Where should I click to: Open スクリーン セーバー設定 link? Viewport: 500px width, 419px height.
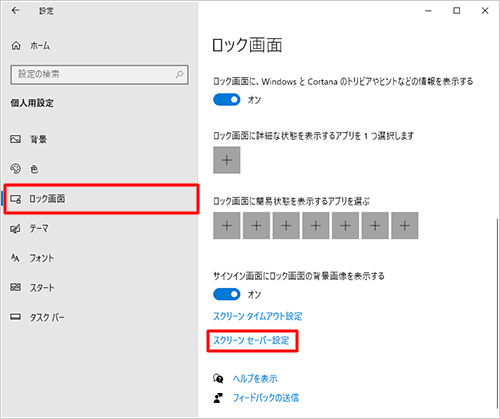(251, 340)
